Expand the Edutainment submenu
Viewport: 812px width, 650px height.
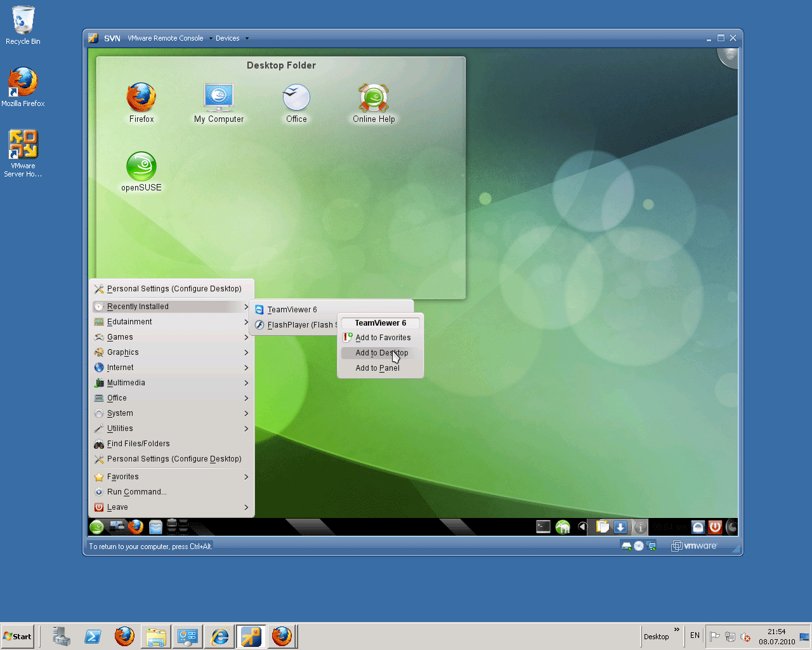tap(172, 322)
